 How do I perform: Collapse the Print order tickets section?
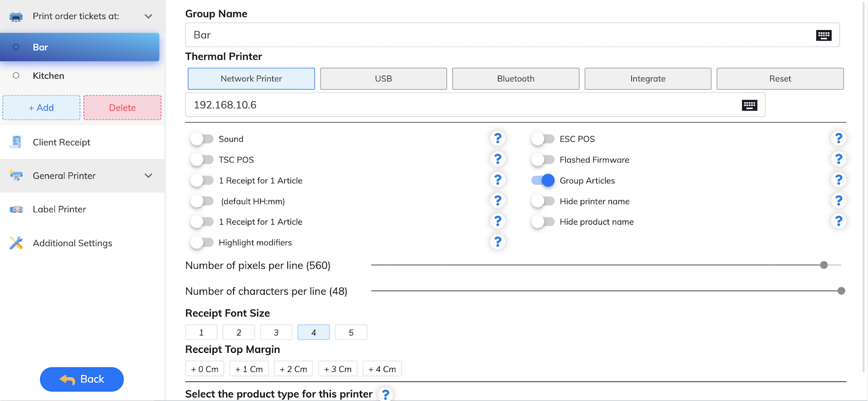[148, 16]
